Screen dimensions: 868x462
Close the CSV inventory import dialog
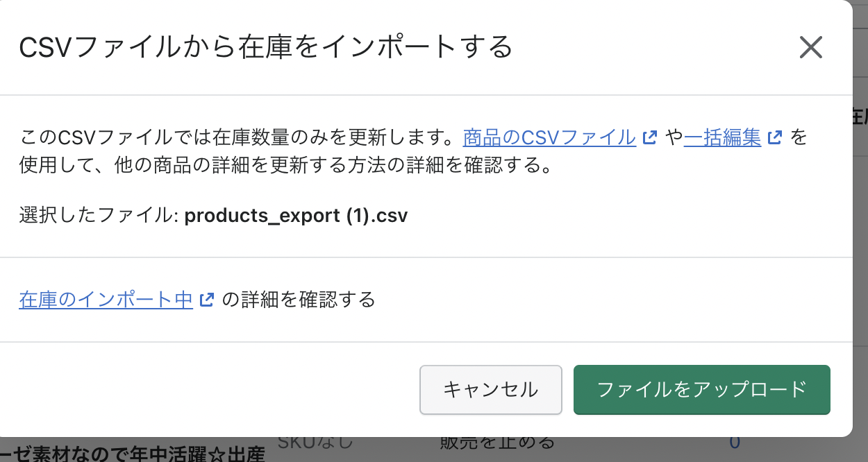(x=810, y=48)
